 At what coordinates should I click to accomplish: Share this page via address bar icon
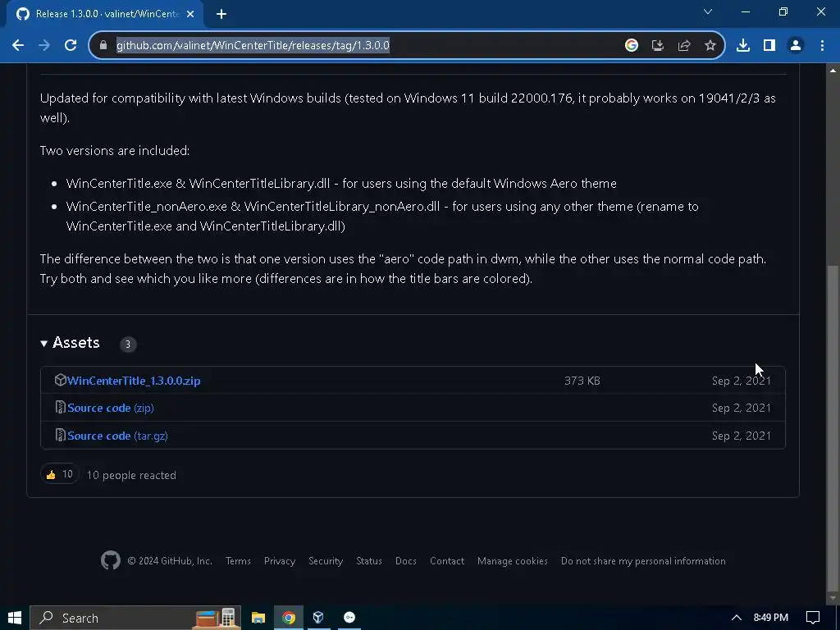click(x=684, y=46)
